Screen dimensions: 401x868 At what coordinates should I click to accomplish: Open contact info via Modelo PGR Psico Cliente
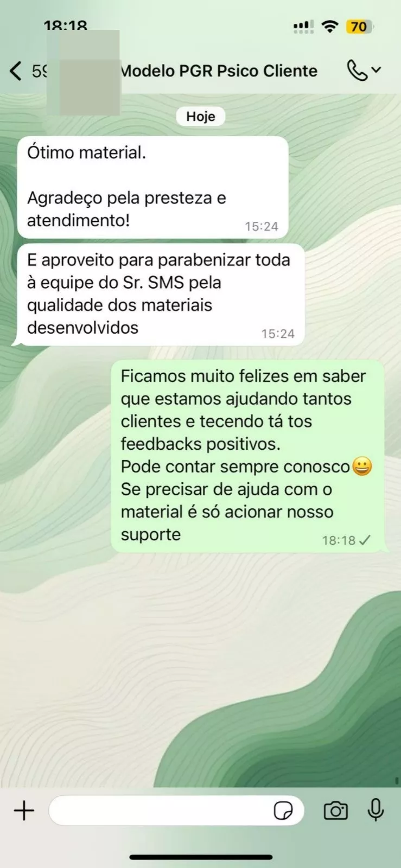click(x=218, y=71)
